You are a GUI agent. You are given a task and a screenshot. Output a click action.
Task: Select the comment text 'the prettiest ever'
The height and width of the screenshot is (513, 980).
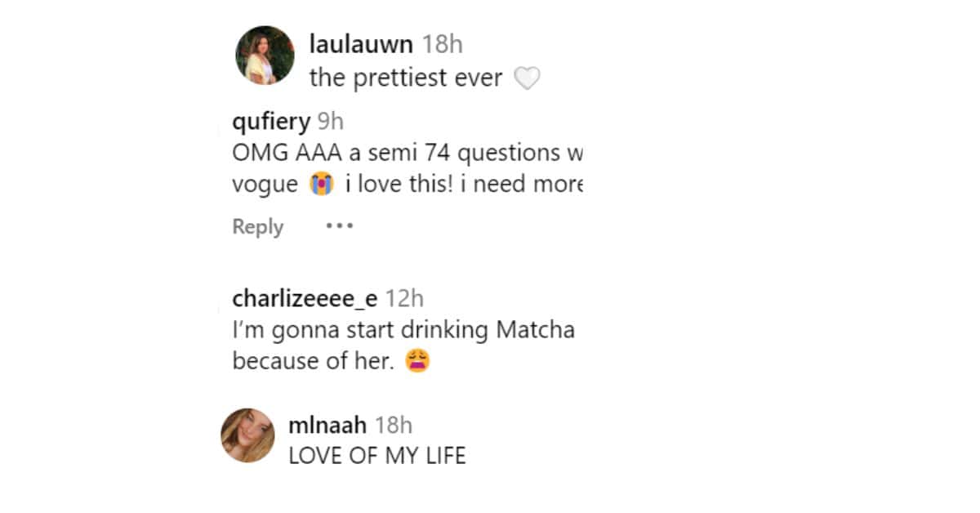pos(406,78)
